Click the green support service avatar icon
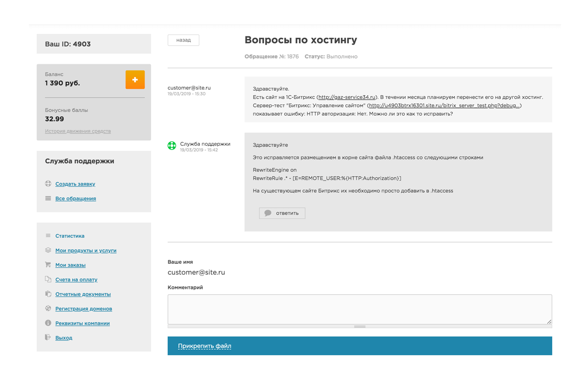 [172, 146]
